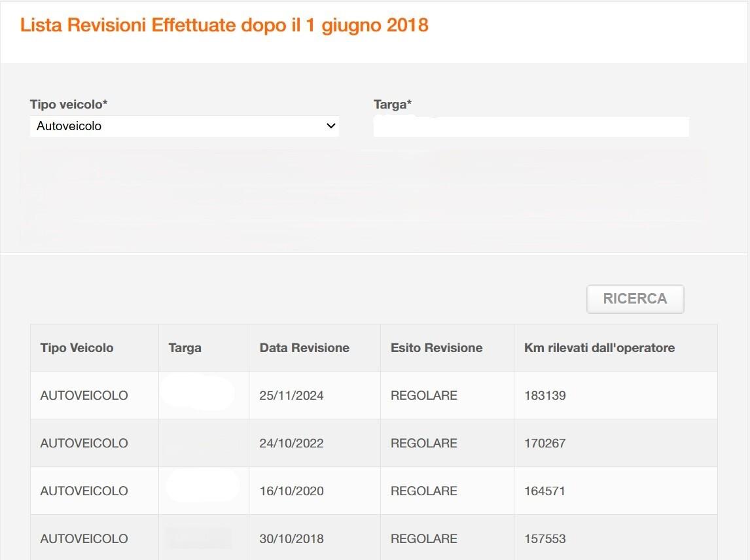Image resolution: width=750 pixels, height=560 pixels.
Task: Click the revision date 25/11/2024
Action: [291, 396]
